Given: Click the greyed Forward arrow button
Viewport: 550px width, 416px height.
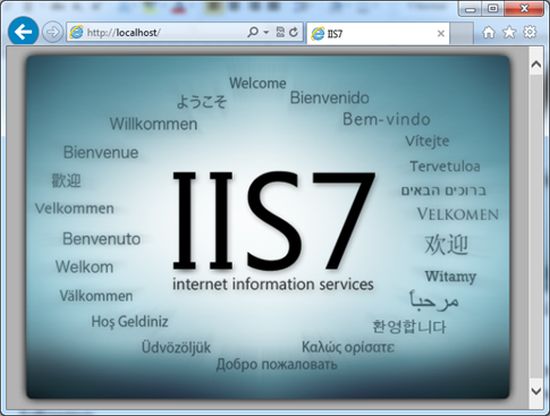Looking at the screenshot, I should (x=53, y=32).
